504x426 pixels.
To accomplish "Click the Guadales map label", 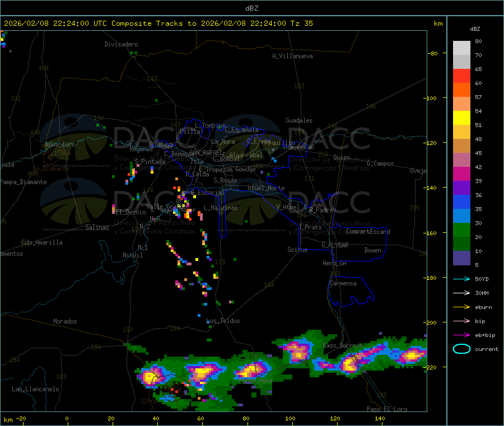I will [x=299, y=120].
